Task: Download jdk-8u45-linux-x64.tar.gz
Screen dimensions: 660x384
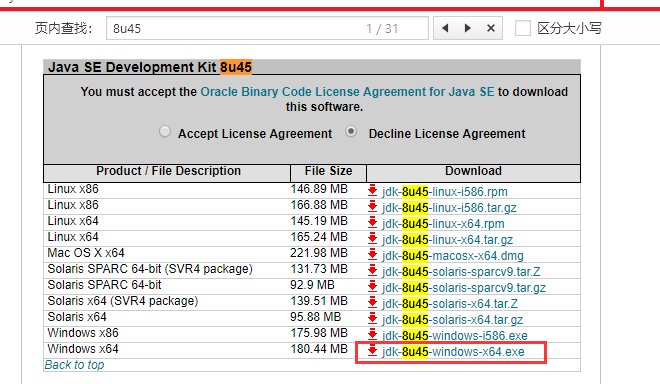Action: click(x=447, y=240)
